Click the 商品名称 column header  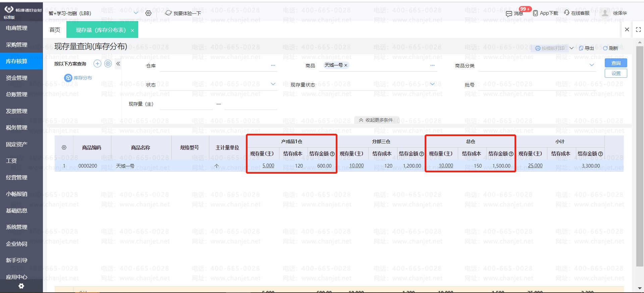tap(141, 148)
